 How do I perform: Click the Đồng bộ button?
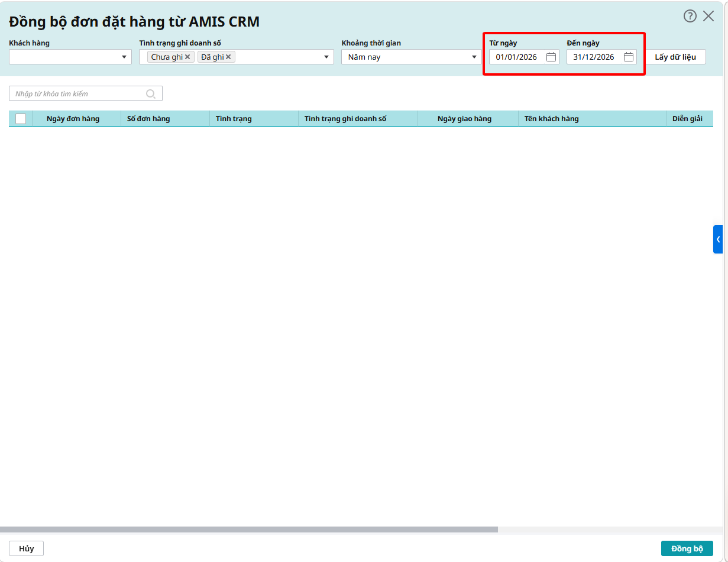coord(687,548)
